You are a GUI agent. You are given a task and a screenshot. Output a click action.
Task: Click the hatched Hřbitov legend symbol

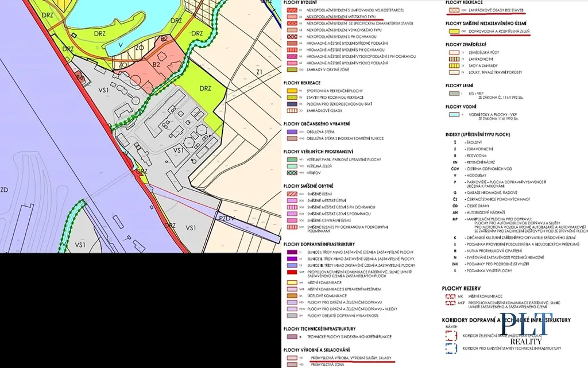pos(291,173)
